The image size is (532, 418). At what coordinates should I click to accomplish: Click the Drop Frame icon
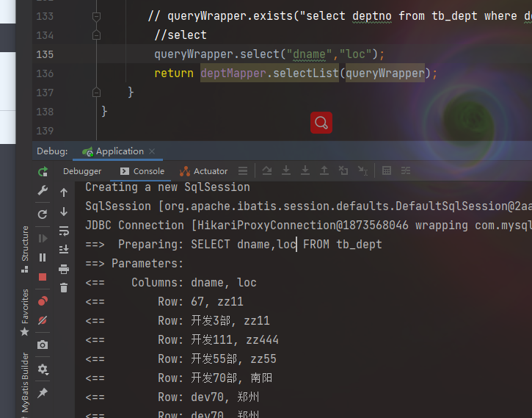coord(343,170)
